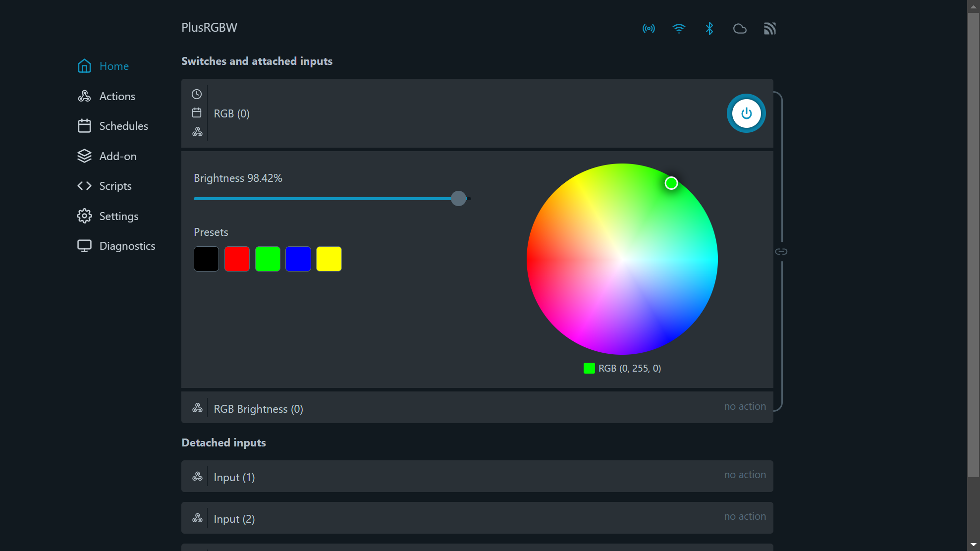The image size is (980, 551).
Task: Click the access point signal icon
Action: (x=648, y=28)
